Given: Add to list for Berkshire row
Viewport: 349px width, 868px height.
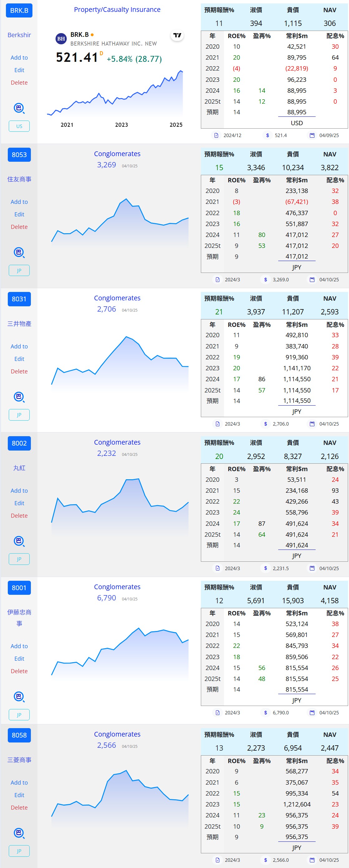Looking at the screenshot, I should tap(19, 58).
